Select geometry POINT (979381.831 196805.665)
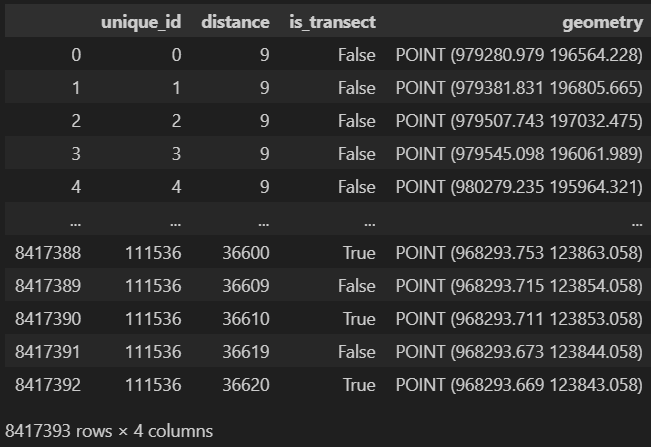 pyautogui.click(x=518, y=88)
